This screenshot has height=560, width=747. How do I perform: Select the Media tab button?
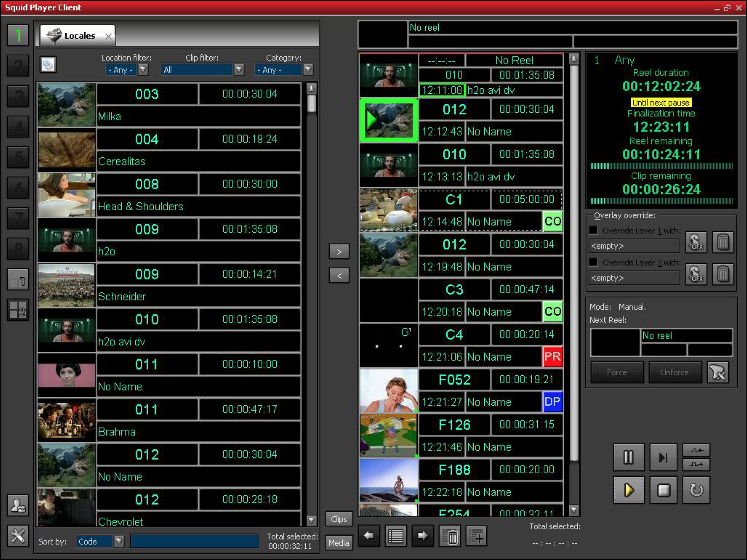tap(339, 543)
